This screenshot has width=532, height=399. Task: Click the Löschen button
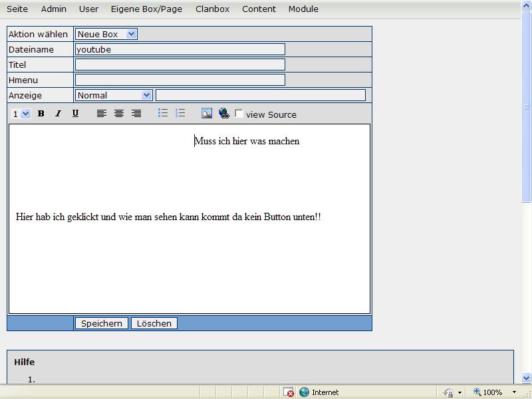[x=154, y=323]
